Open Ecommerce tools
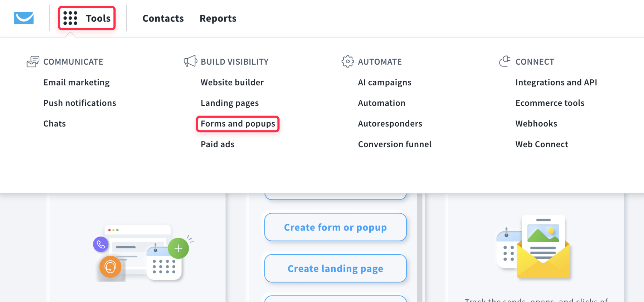Viewport: 644px width, 302px height. (550, 103)
